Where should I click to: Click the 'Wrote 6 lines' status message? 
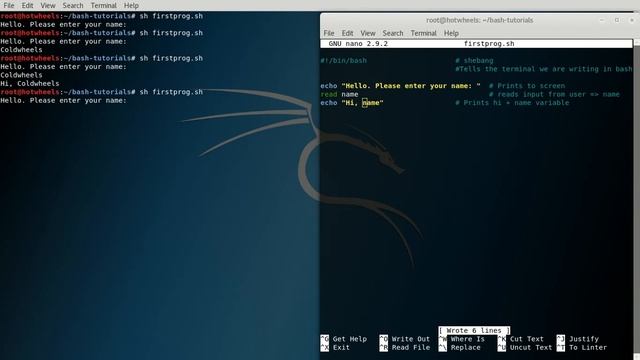(x=474, y=331)
